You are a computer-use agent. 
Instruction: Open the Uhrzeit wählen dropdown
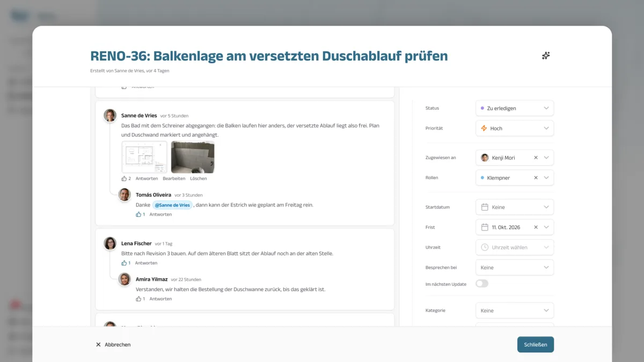coord(515,247)
